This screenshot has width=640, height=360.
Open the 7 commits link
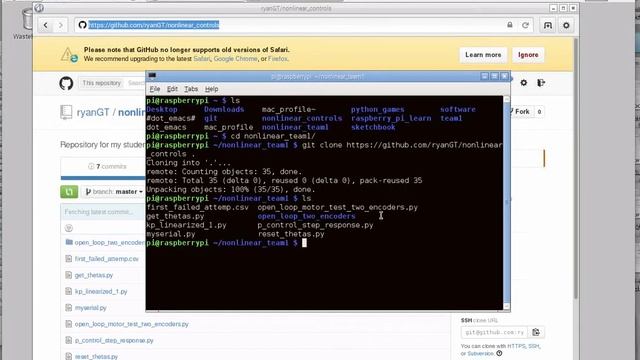107,167
